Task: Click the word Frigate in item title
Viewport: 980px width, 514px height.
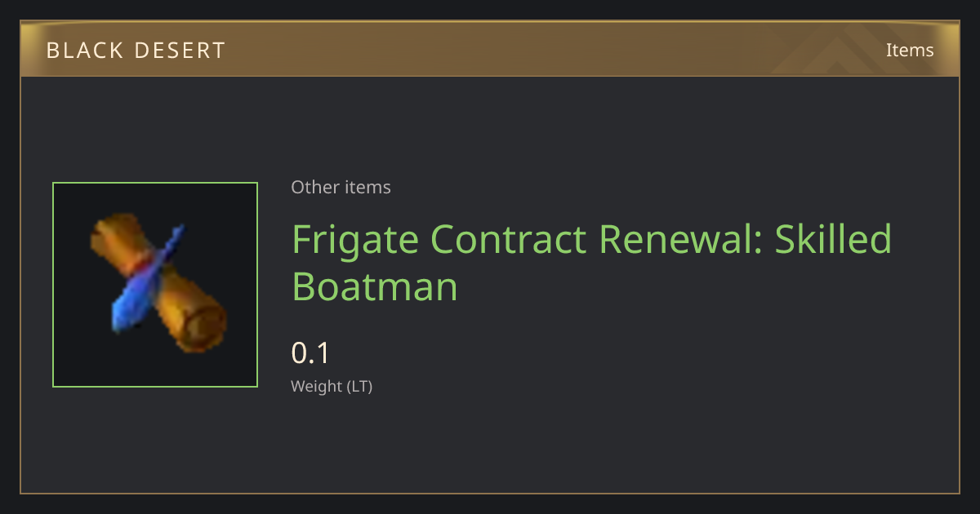Action: (357, 241)
